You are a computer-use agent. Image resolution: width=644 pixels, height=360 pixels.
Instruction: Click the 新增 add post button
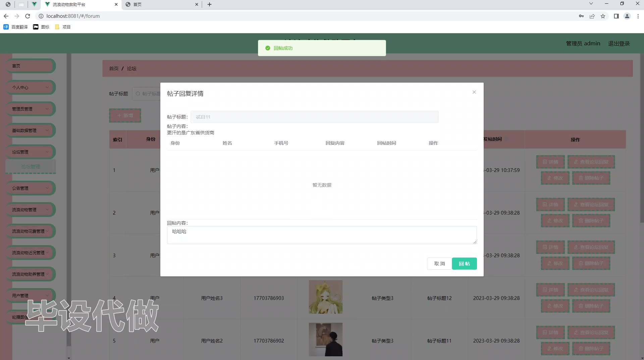point(125,116)
